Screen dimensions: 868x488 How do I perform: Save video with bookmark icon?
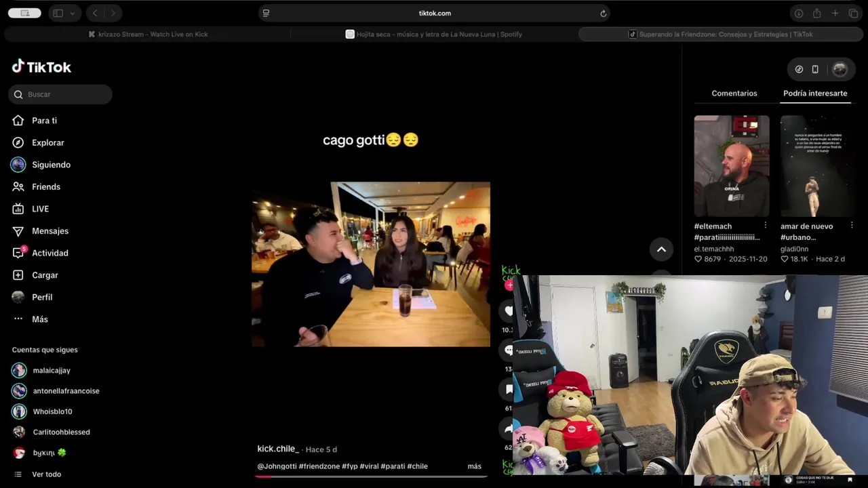(x=508, y=389)
